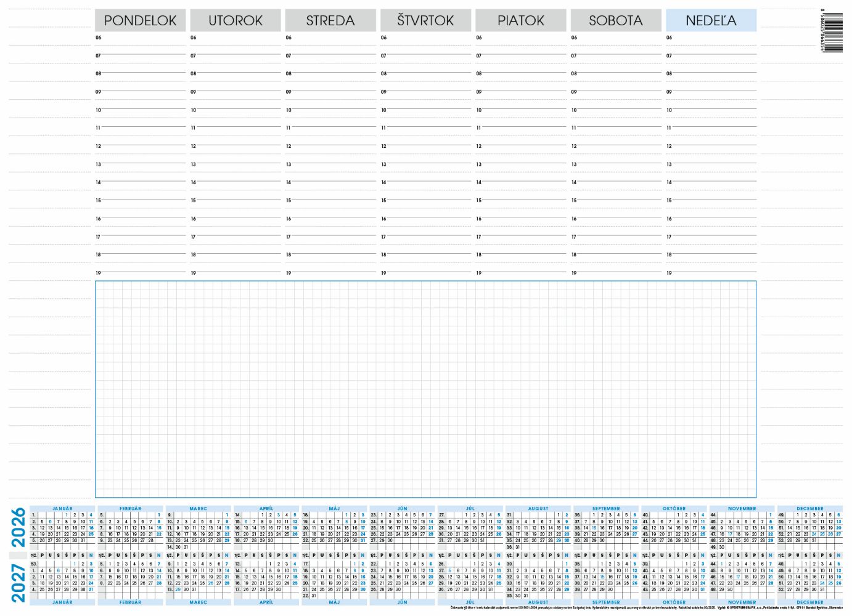Click the 12 hour line under STREDA
The width and height of the screenshot is (852, 616).
(x=330, y=147)
